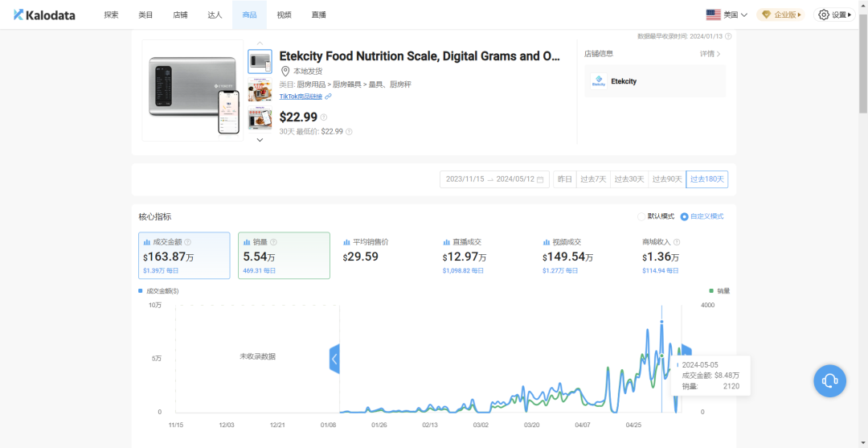Open the 达人 tab

215,15
